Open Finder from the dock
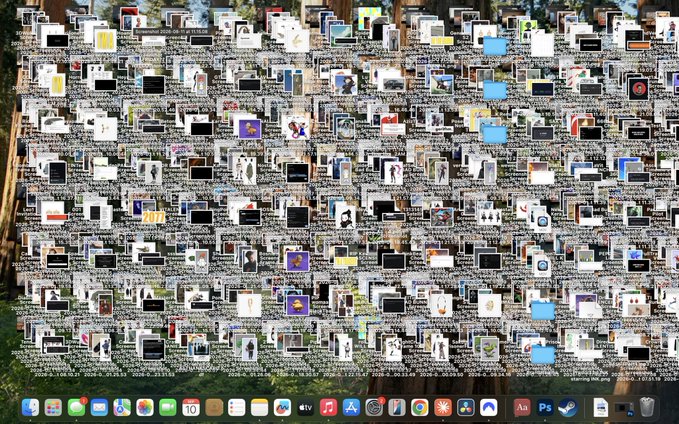 coord(30,408)
